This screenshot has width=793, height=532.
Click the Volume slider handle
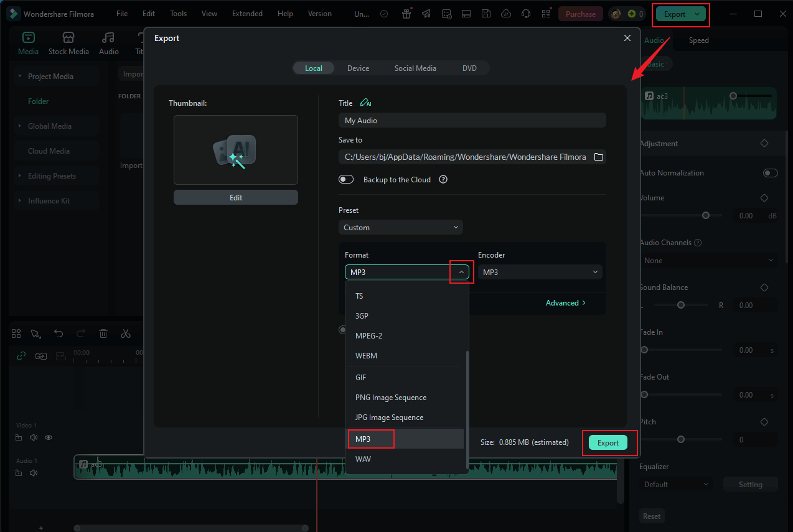(705, 215)
